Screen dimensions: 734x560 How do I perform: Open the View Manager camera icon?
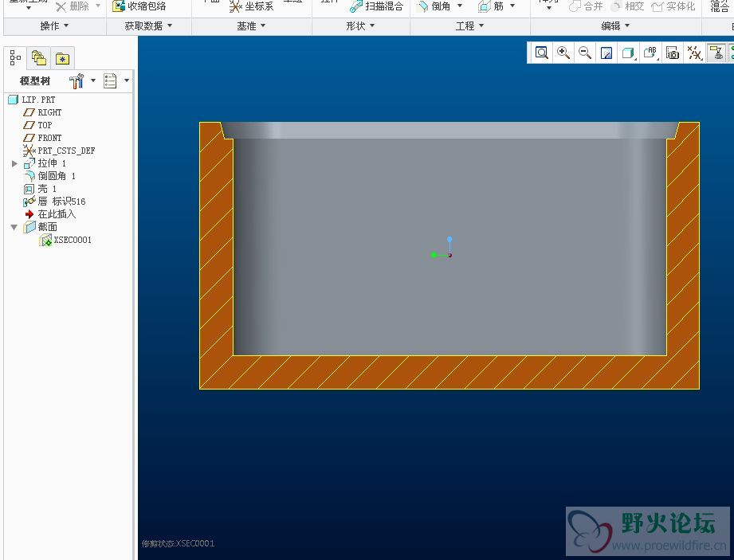(673, 53)
